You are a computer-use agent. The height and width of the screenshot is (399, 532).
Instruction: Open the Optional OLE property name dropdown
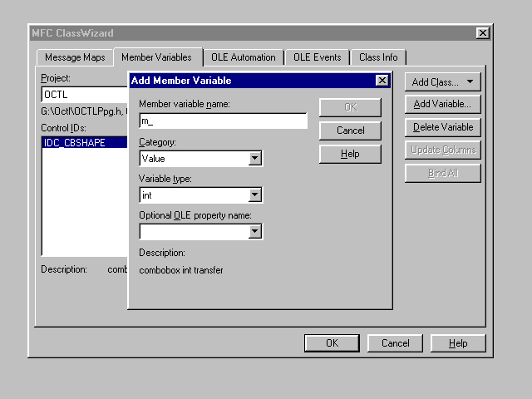click(x=255, y=232)
